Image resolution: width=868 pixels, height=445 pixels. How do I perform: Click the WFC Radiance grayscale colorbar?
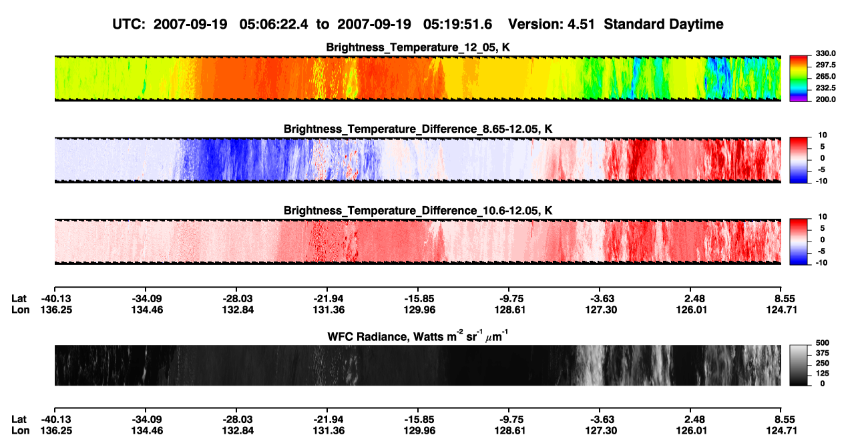[799, 365]
